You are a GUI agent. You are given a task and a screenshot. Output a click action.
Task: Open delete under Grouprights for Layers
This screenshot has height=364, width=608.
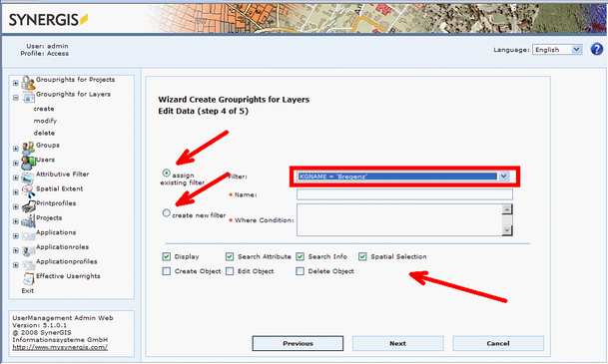(44, 133)
